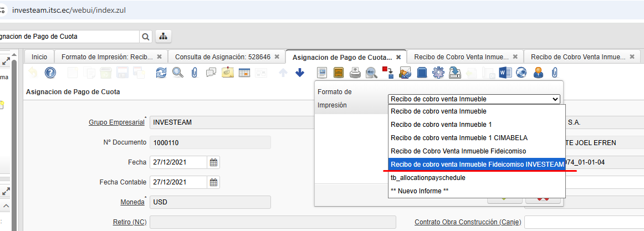Choose 'Recibo de cobro venta Inmueble Fideicomiso INVESTEAM'
The image size is (644, 231).
pyautogui.click(x=477, y=164)
